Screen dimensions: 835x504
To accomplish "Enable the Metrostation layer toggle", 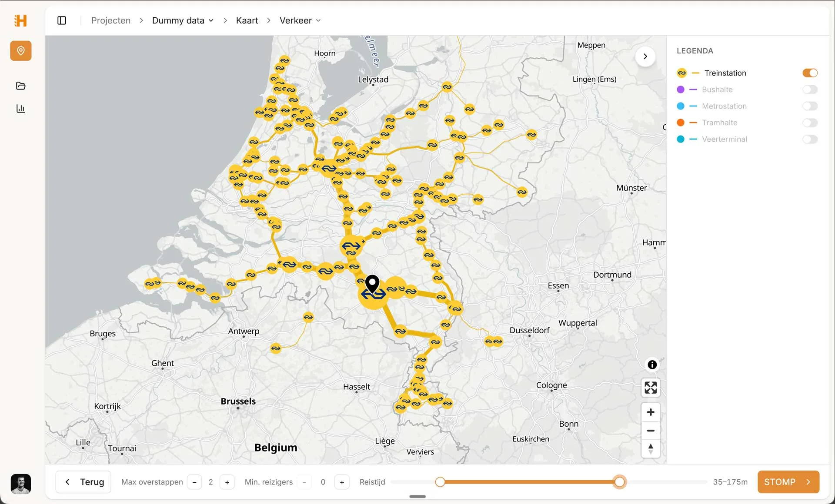I will point(810,106).
